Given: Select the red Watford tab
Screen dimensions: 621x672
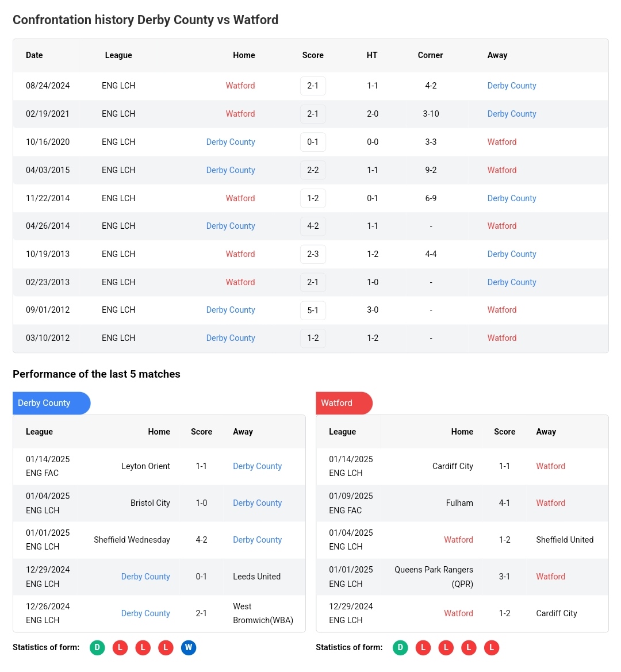Looking at the screenshot, I should (344, 403).
